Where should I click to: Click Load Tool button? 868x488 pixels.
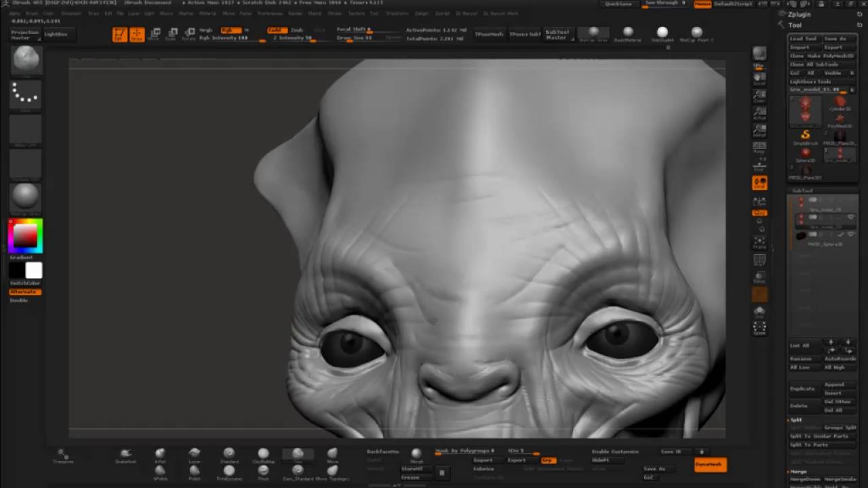point(804,39)
